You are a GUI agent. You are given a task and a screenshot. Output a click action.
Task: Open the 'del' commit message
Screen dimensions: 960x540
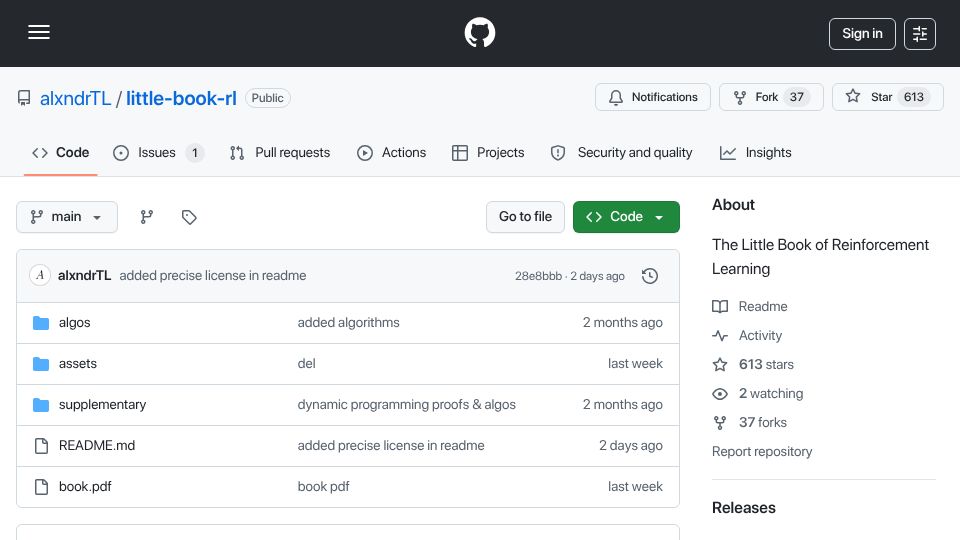[x=307, y=364]
